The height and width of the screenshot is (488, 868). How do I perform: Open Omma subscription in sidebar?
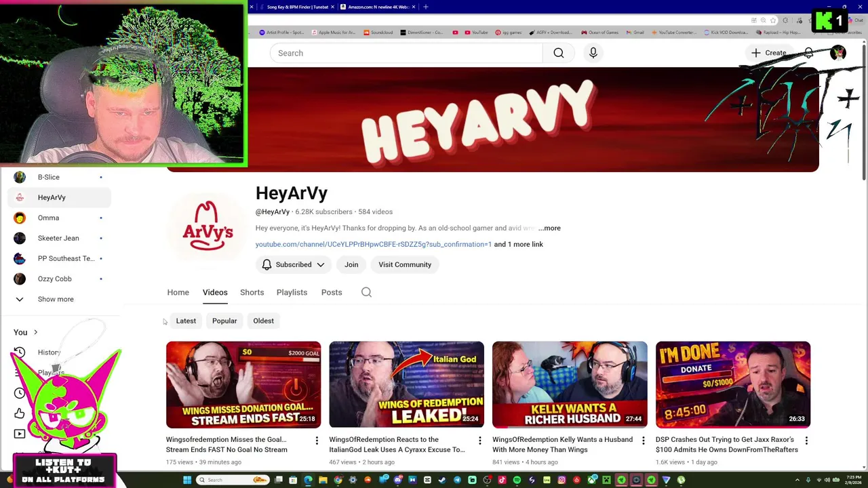60,218
